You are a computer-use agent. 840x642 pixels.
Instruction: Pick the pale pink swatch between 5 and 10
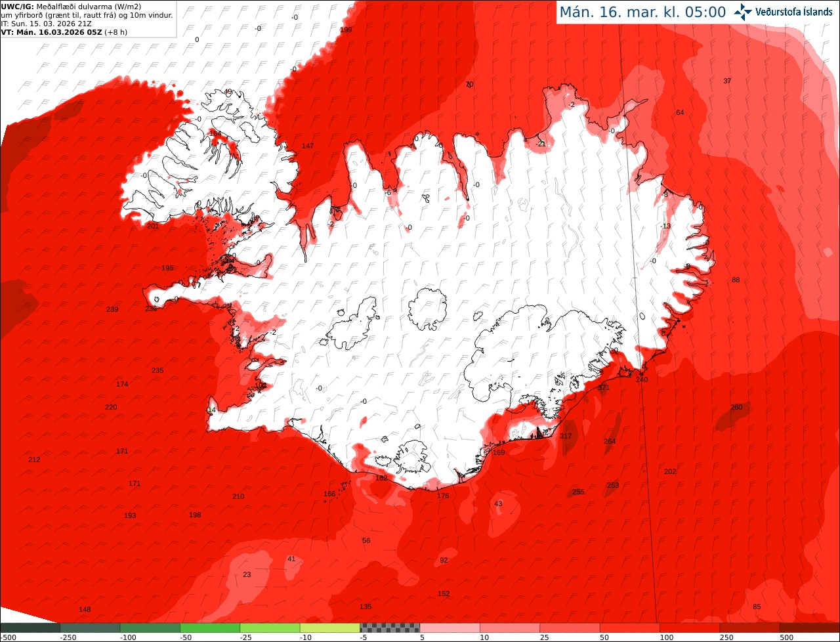coord(450,628)
